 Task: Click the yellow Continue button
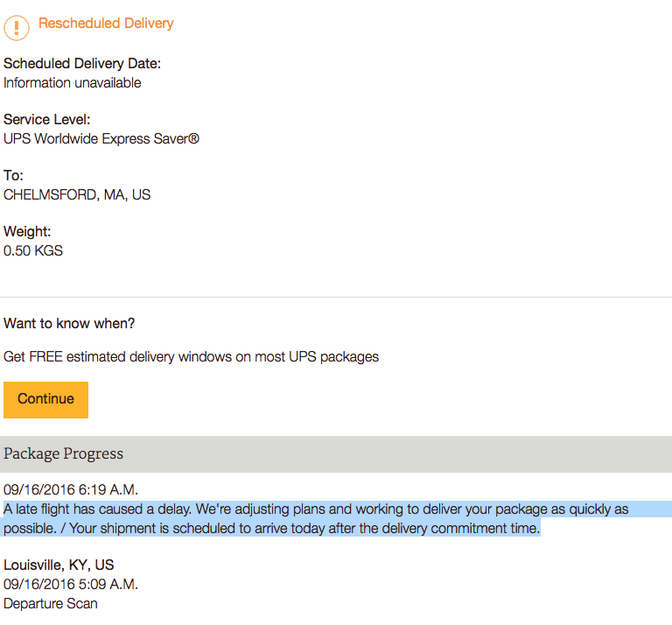pyautogui.click(x=45, y=399)
